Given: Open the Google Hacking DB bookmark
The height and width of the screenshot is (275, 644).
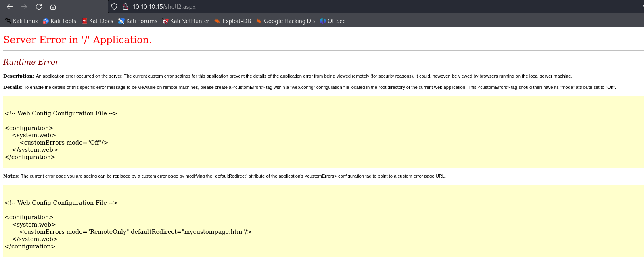Looking at the screenshot, I should tap(285, 21).
